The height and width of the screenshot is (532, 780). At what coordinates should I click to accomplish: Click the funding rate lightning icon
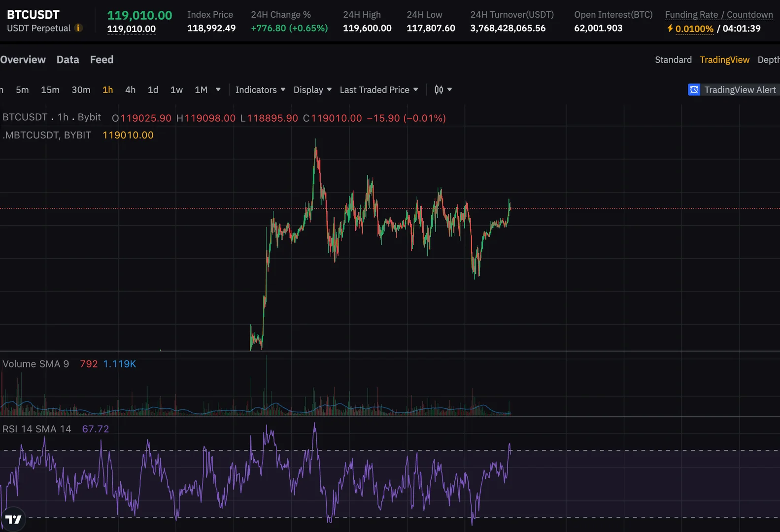click(670, 29)
